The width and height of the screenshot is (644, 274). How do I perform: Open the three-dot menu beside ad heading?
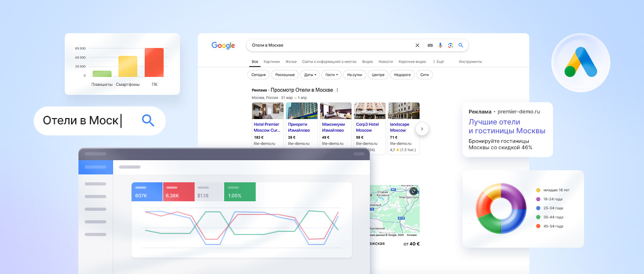pyautogui.click(x=337, y=90)
